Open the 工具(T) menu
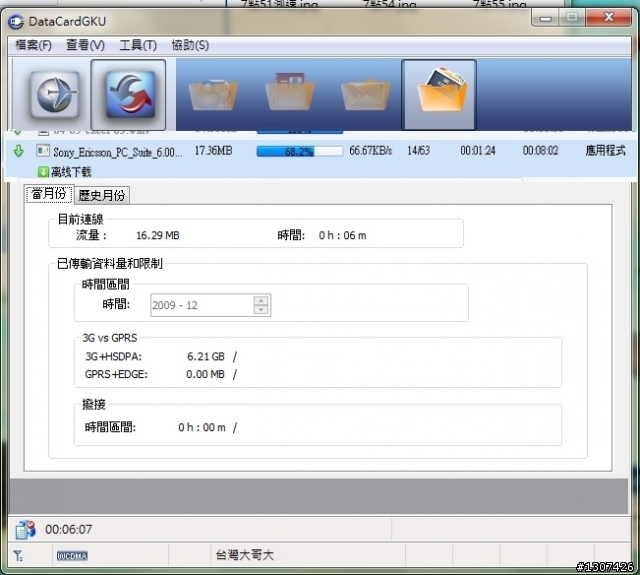 point(138,45)
